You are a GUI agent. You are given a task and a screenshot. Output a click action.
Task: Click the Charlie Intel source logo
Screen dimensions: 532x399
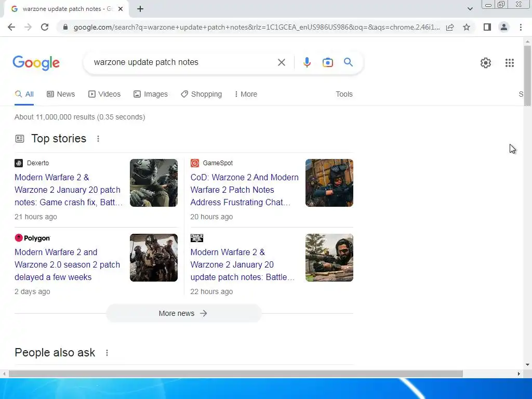(x=197, y=238)
